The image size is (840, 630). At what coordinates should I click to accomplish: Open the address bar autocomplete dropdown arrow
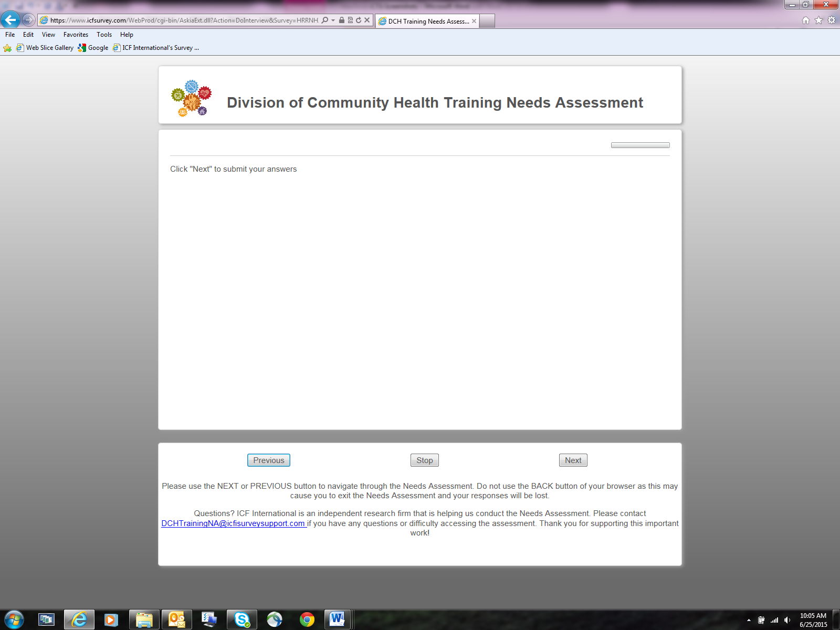pyautogui.click(x=333, y=20)
